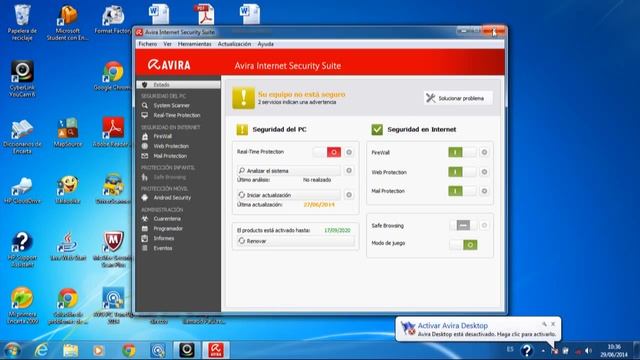Open the Real-Time Protection settings gear
The image size is (640, 360).
(x=349, y=152)
